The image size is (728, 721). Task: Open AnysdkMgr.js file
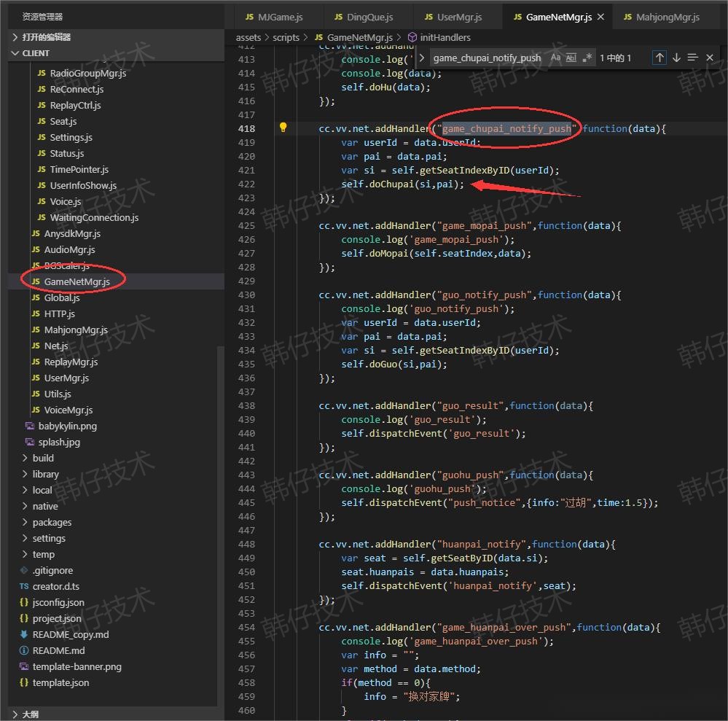(72, 234)
